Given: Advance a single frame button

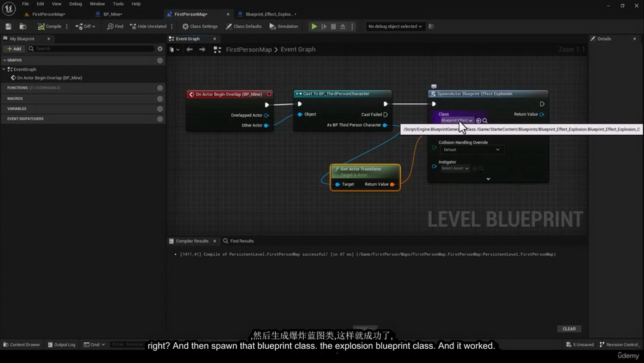Looking at the screenshot, I should pyautogui.click(x=324, y=26).
